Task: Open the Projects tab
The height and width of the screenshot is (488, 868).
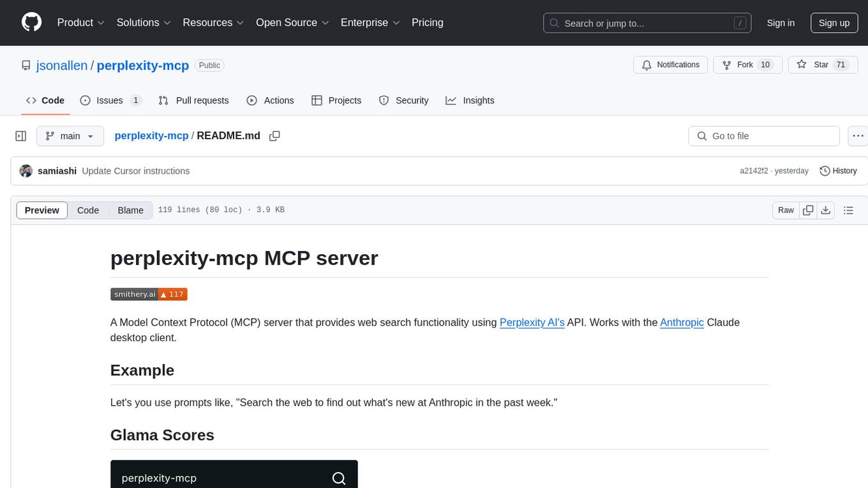Action: click(336, 100)
